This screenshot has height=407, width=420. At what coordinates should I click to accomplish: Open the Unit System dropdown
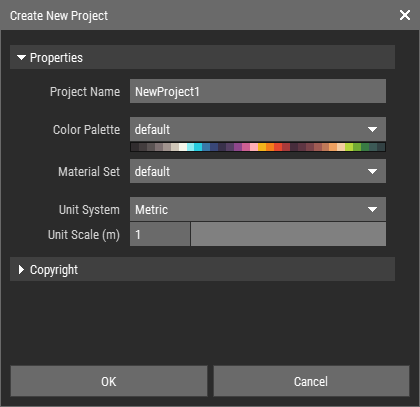click(x=258, y=209)
